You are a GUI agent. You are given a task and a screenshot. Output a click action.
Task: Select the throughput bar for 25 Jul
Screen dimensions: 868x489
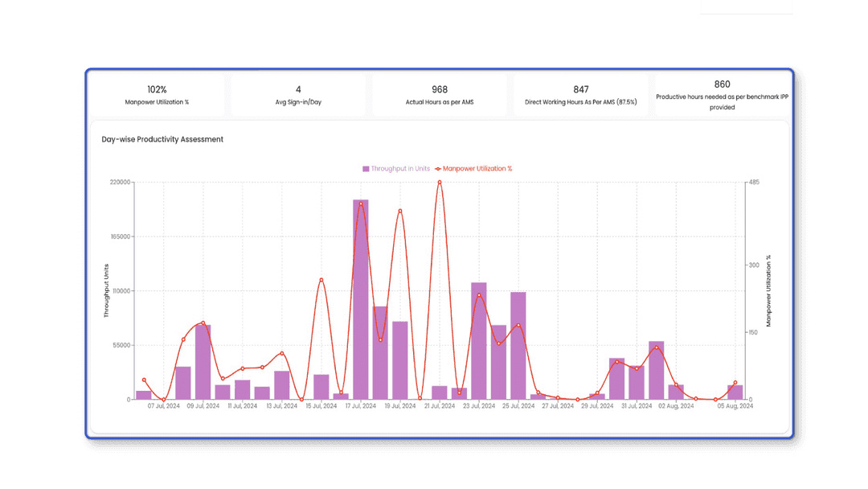[x=518, y=346]
